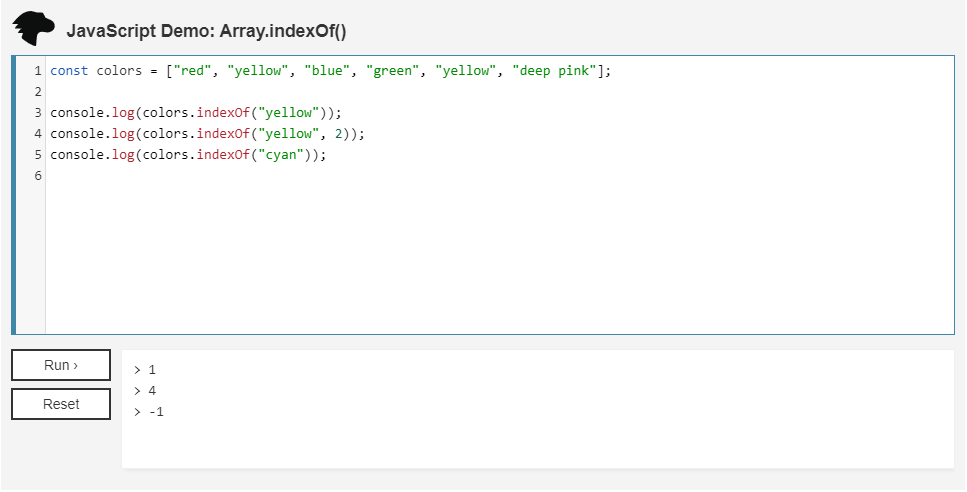Click the "deep pink" string literal
This screenshot has width=967, height=492.
pos(553,71)
